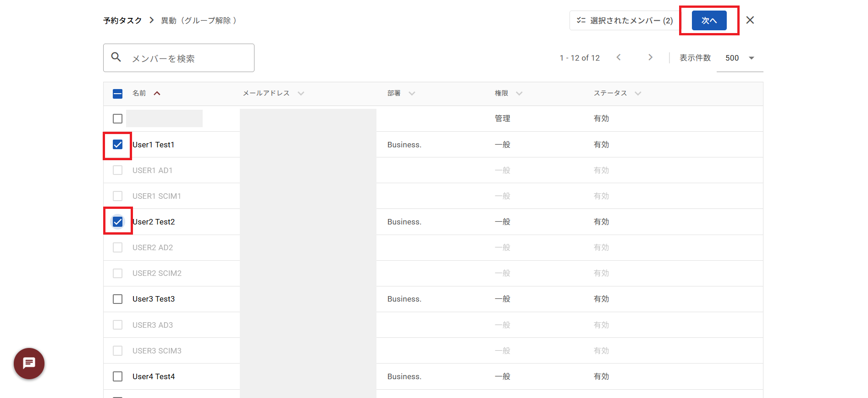The width and height of the screenshot is (868, 398).
Task: Check the User3 Test3 checkbox
Action: coord(117,299)
